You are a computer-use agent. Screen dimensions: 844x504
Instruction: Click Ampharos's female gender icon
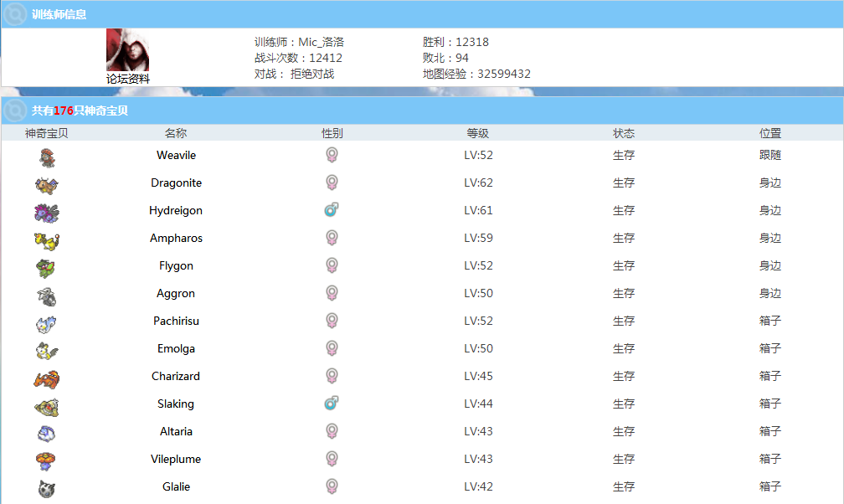[x=332, y=238]
